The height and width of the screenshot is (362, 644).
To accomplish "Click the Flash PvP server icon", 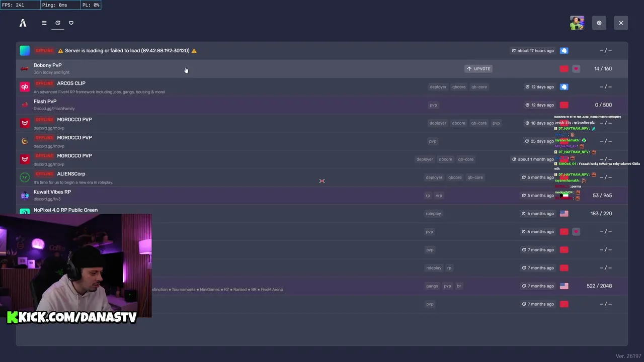I will pos(25,105).
